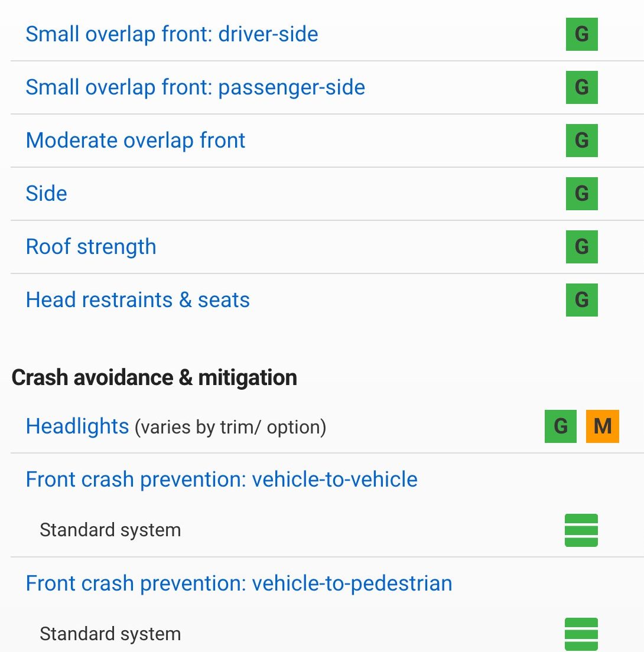Screen dimensions: 644x652
Task: Click the G badge for Roof strength
Action: (581, 247)
